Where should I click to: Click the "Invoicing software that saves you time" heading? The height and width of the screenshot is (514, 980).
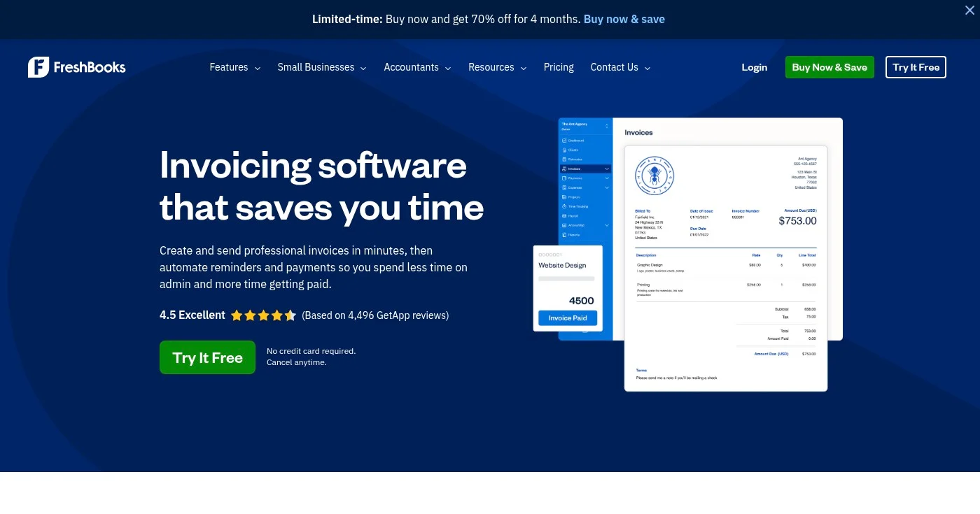[322, 186]
